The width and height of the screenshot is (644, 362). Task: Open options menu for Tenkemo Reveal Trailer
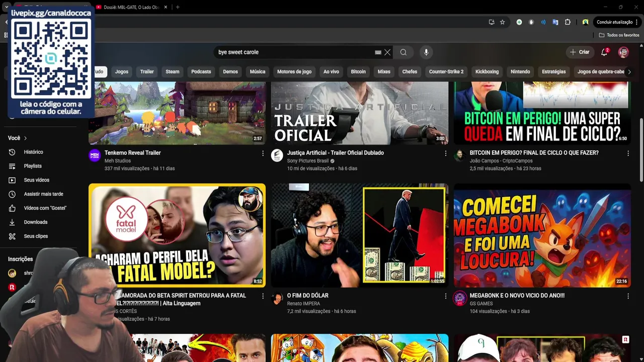263,153
